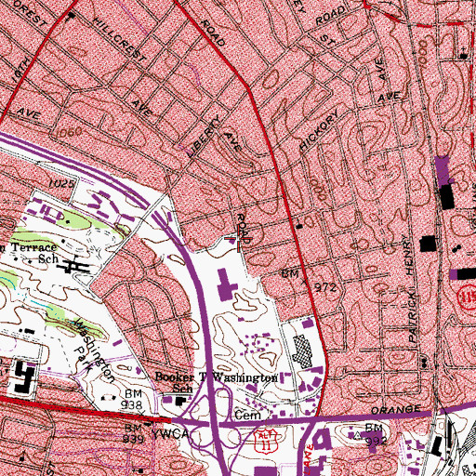
Task: Click the 'BM 992' benchmark label
Action: [x=376, y=434]
